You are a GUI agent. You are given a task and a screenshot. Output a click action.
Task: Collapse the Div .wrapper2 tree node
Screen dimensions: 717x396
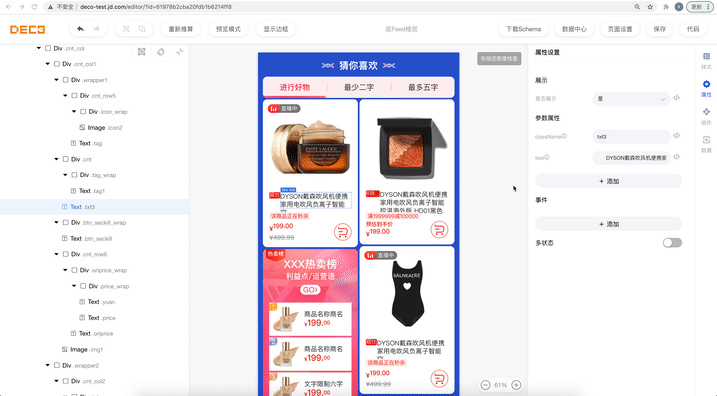(48, 365)
